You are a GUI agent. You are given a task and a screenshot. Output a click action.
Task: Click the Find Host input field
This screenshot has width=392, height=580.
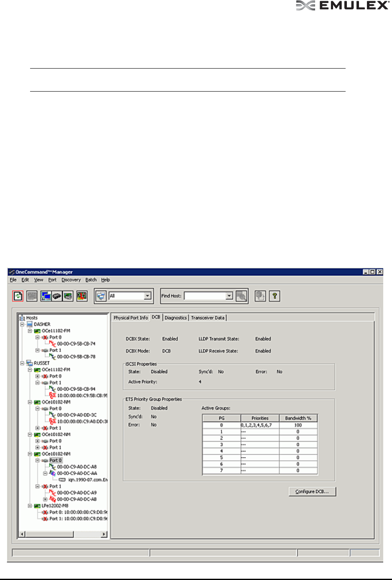pos(205,296)
